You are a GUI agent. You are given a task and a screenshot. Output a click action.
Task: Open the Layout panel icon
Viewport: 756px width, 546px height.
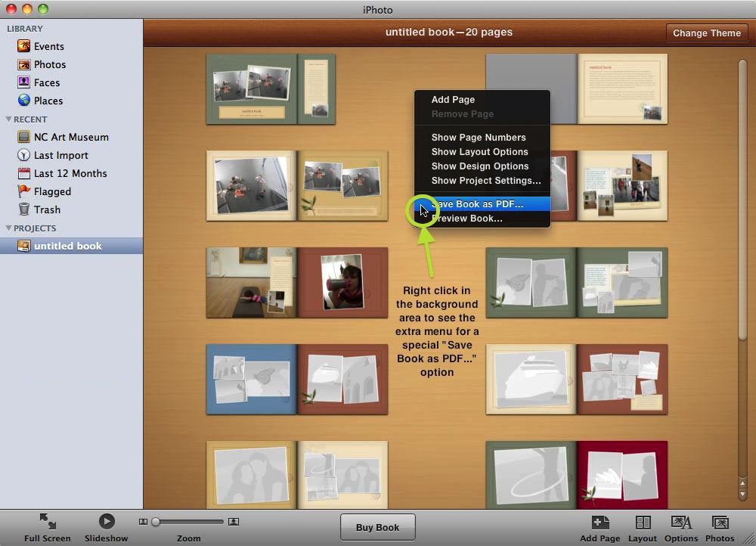(643, 523)
